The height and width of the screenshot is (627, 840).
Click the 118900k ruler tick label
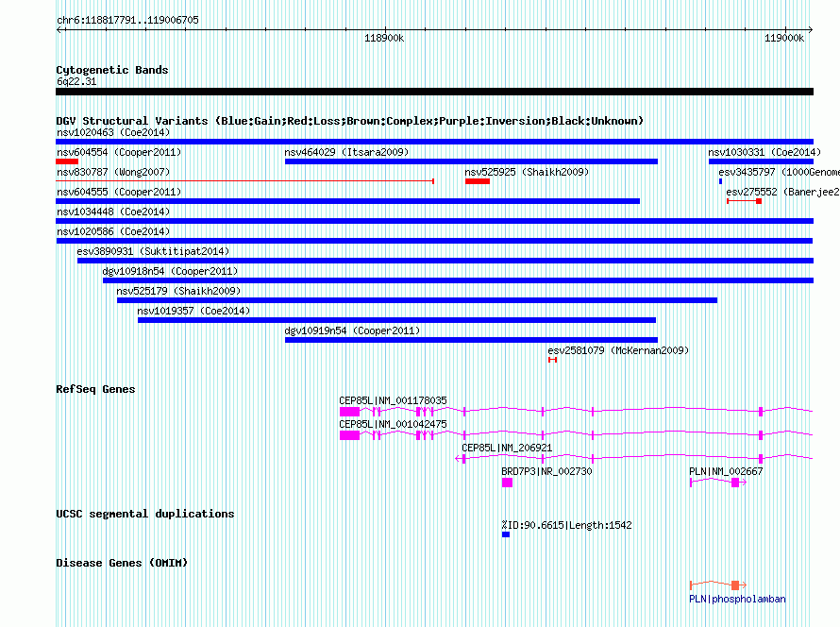(x=384, y=38)
